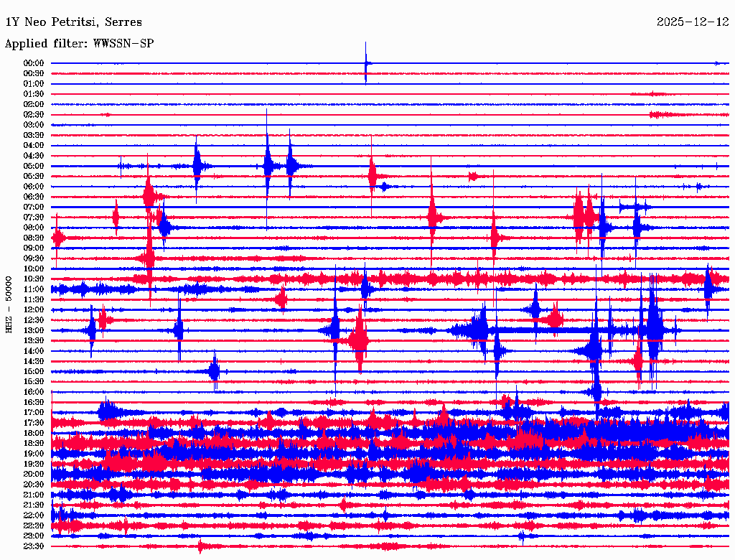Screen dimensions: 735x560
Task: Click the Applied filter WWSSN-SP text
Action: 79,44
